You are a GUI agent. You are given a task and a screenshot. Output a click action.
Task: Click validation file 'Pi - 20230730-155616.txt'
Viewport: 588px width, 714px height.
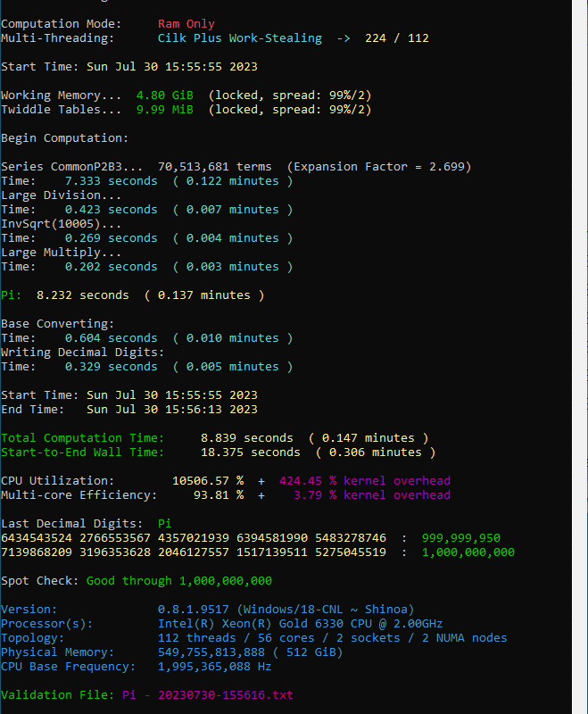[x=208, y=695]
